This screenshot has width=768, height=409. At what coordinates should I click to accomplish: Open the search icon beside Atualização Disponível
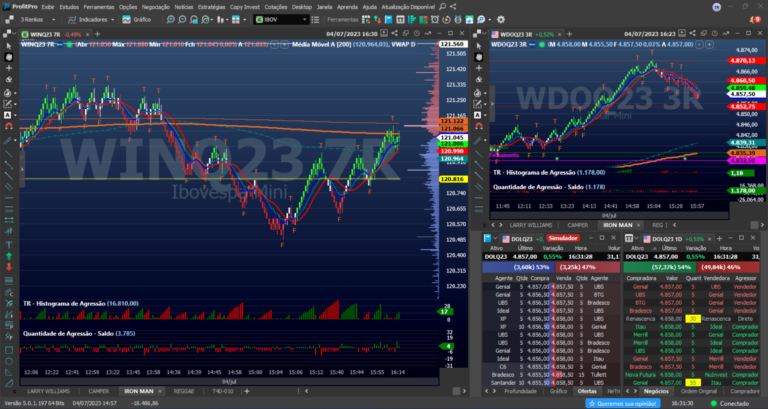coord(443,7)
